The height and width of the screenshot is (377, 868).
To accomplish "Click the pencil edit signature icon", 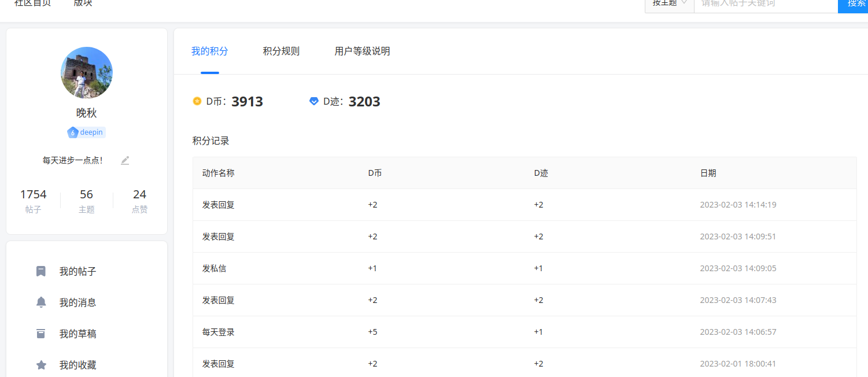I will point(125,161).
